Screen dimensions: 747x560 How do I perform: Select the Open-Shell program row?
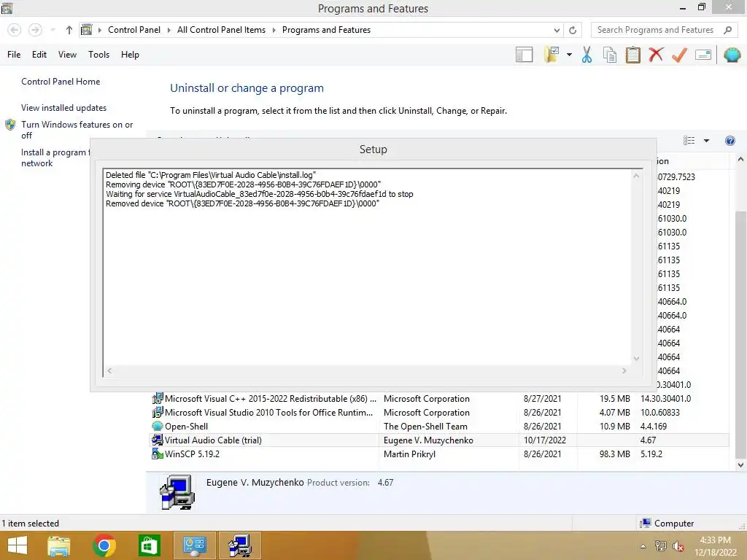(x=438, y=427)
